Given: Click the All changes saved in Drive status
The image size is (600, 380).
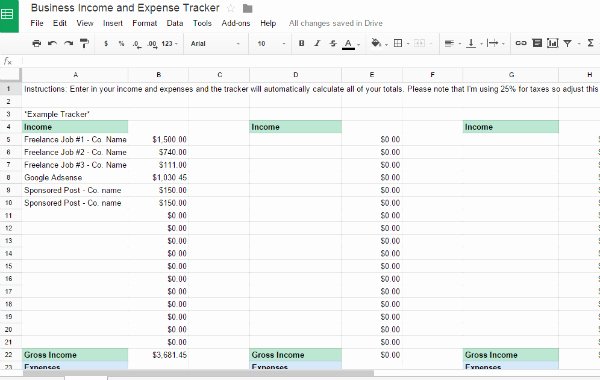Looking at the screenshot, I should (x=336, y=23).
